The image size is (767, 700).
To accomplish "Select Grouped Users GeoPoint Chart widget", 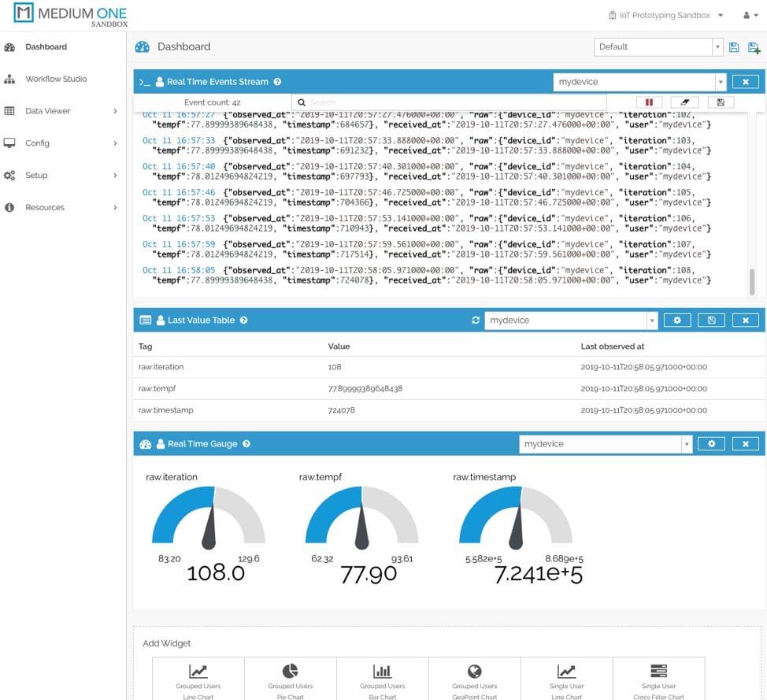I will [x=474, y=679].
